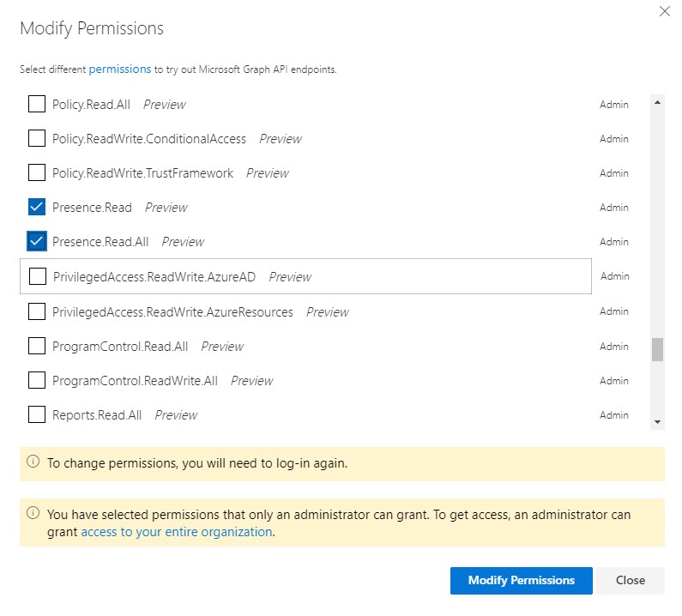Check Policy.ReadWrite.ConditionalAccess permission
The width and height of the screenshot is (682, 616).
[x=37, y=139]
